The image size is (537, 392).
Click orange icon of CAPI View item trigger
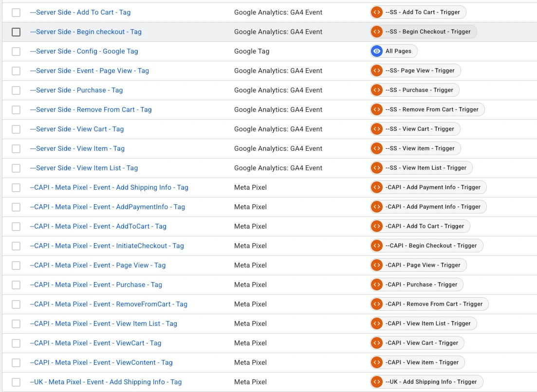pos(377,363)
